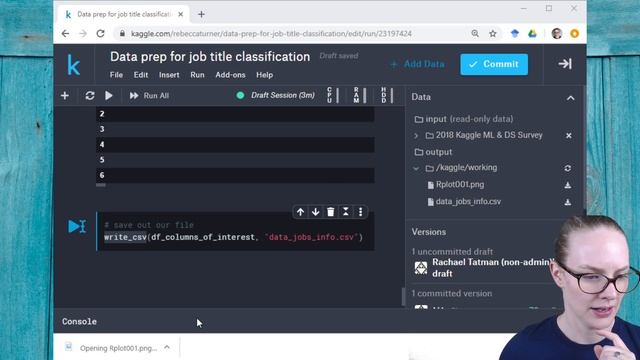640x360 pixels.
Task: Open the Run menu
Action: coord(197,75)
